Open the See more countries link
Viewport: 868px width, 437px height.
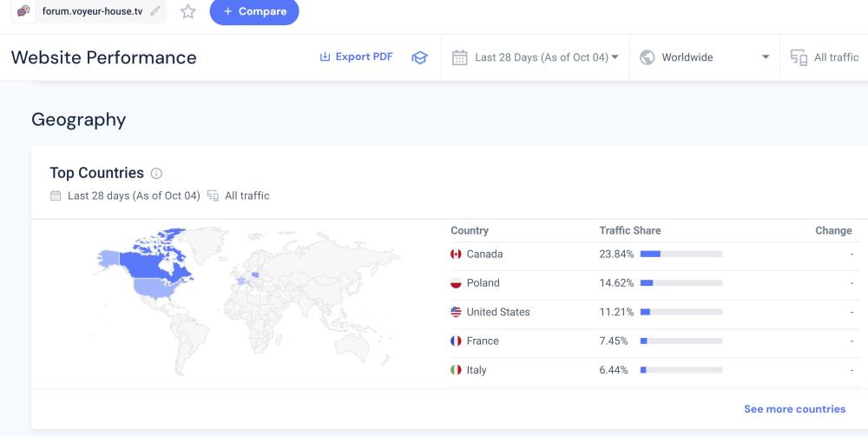pos(794,408)
